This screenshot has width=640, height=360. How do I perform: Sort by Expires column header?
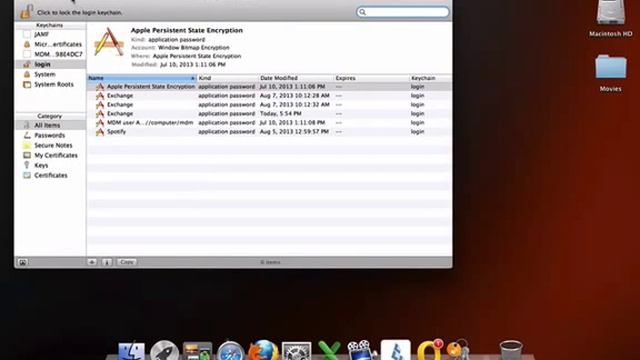point(371,78)
